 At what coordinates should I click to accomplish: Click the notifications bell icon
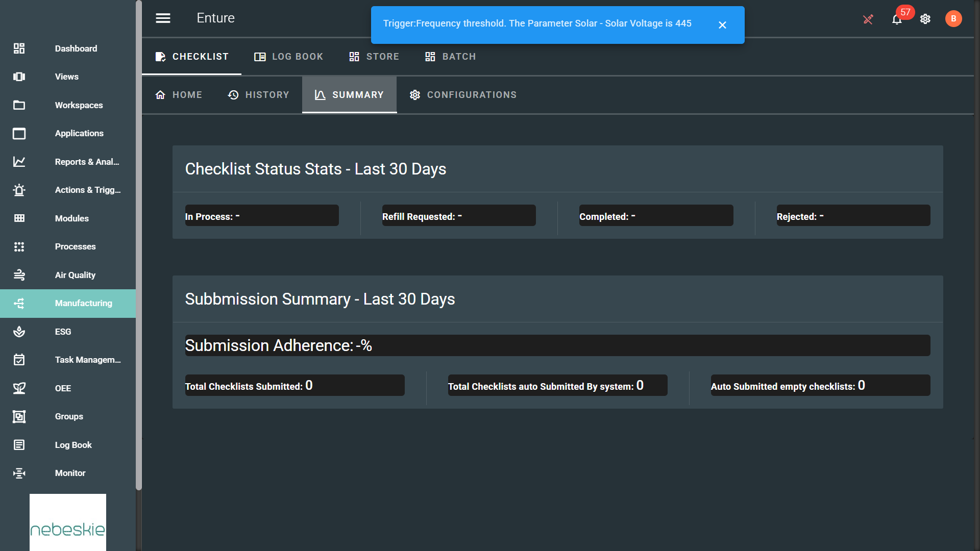(x=896, y=19)
